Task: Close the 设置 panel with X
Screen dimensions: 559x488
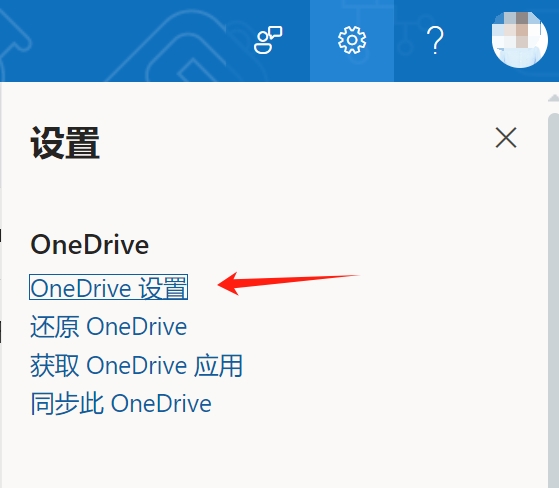Action: click(506, 137)
